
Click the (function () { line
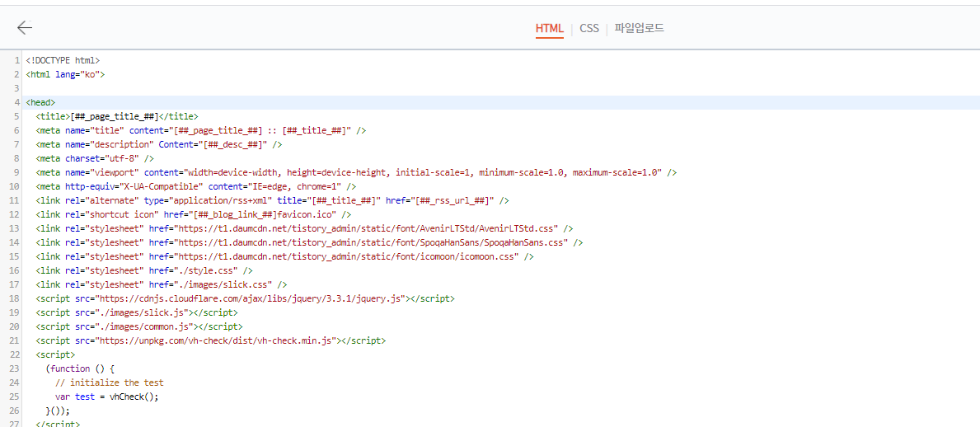80,368
